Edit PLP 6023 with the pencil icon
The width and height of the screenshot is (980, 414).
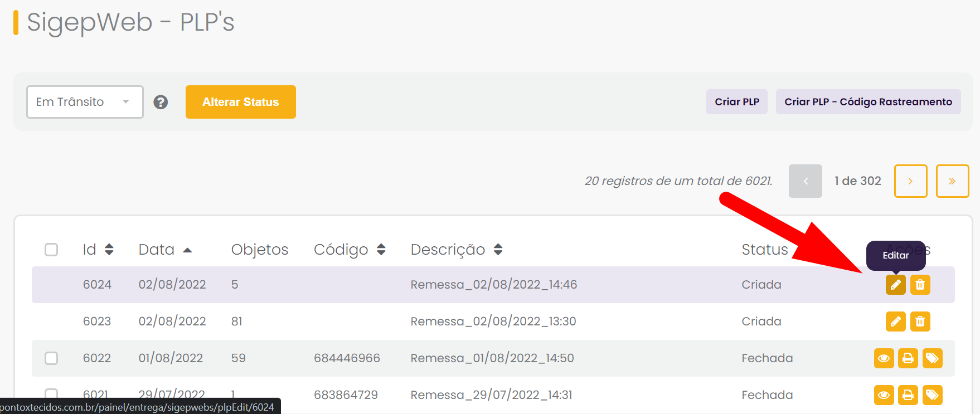pyautogui.click(x=895, y=322)
